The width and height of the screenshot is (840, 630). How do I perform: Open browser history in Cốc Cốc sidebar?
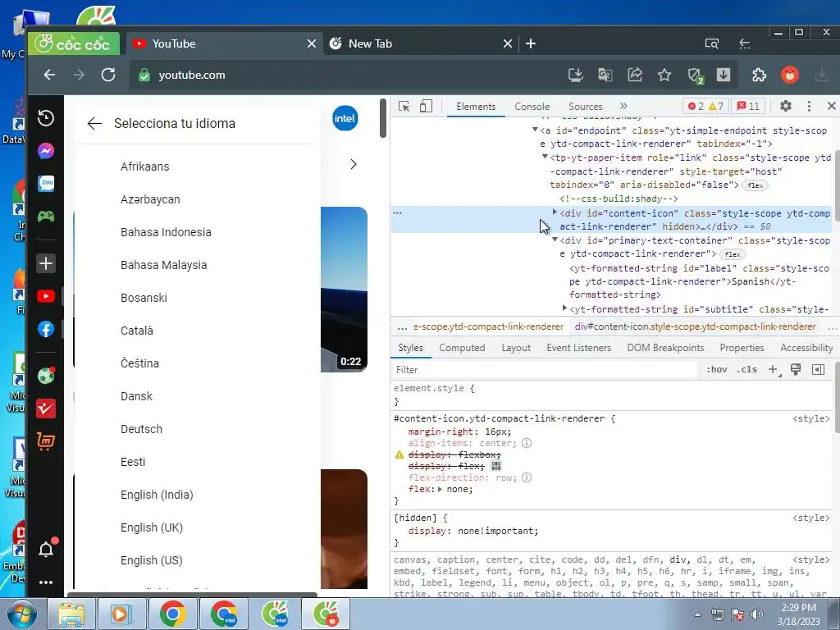coord(46,118)
